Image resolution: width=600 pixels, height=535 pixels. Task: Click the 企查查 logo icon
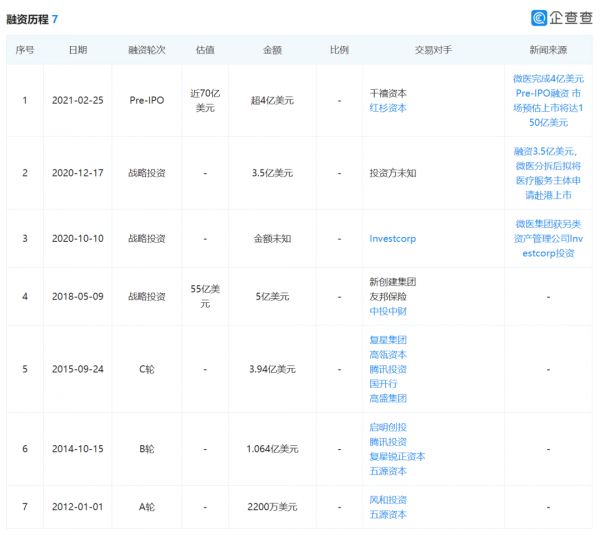[541, 17]
